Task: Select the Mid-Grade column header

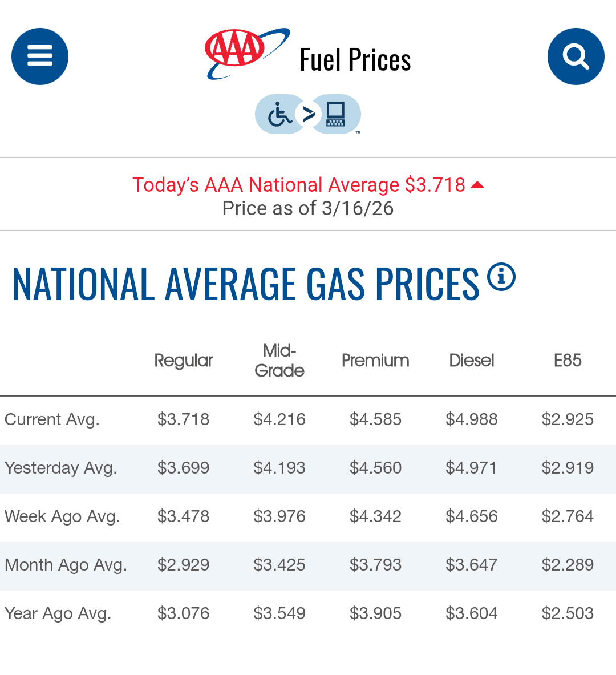Action: 279,360
